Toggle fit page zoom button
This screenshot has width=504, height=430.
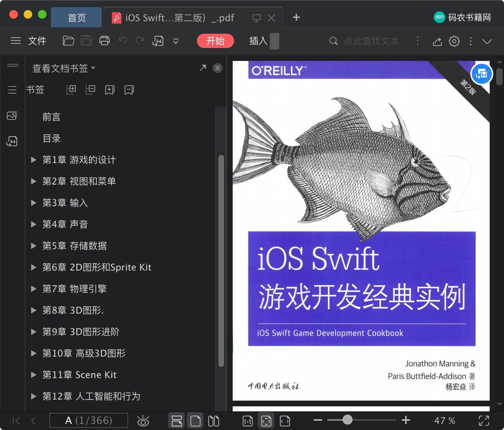click(266, 421)
